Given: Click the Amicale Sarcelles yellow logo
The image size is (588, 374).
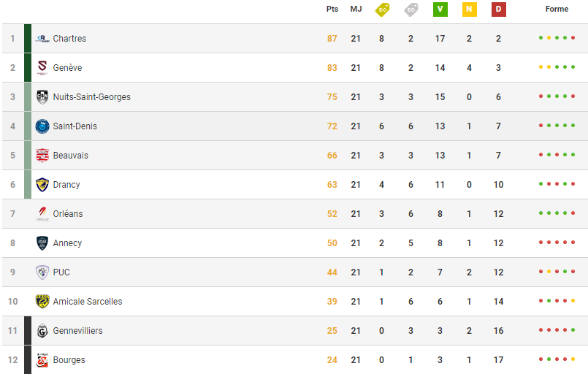Looking at the screenshot, I should pos(42,302).
